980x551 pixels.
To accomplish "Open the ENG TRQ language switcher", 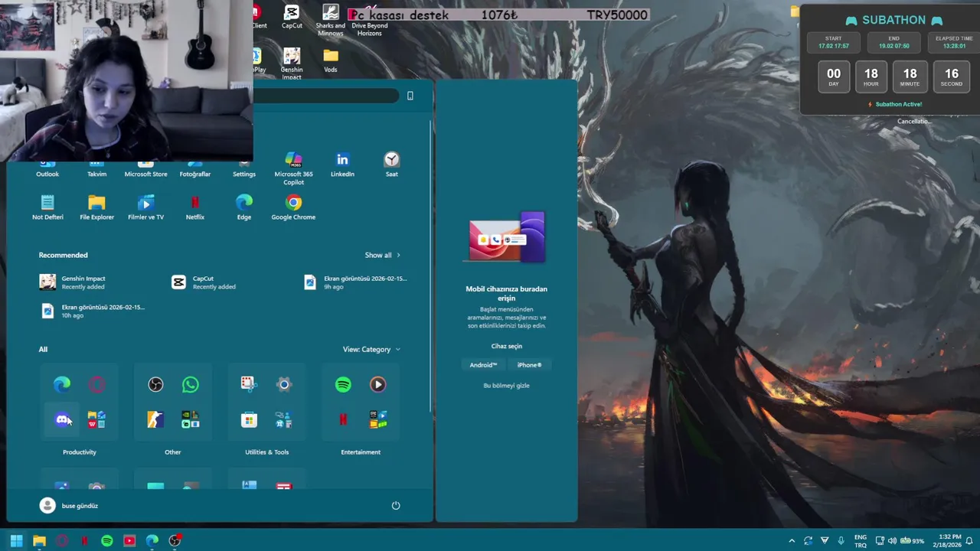I will [861, 540].
